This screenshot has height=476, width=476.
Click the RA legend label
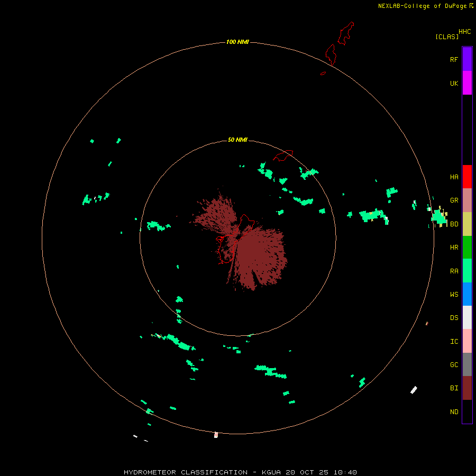pyautogui.click(x=454, y=271)
